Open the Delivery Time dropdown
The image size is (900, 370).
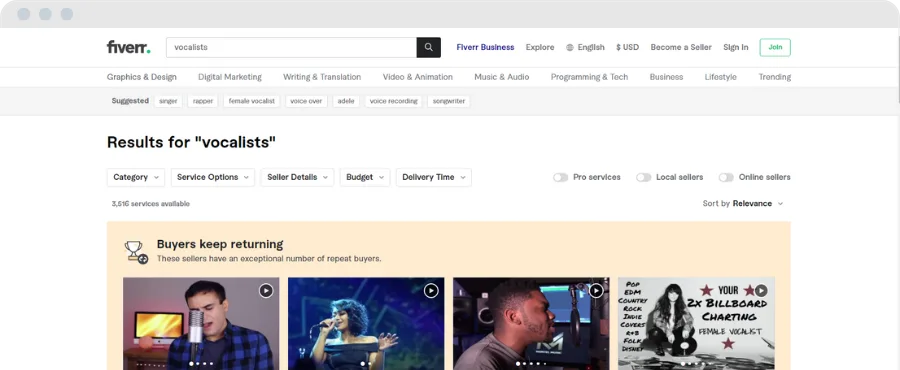[x=434, y=177]
